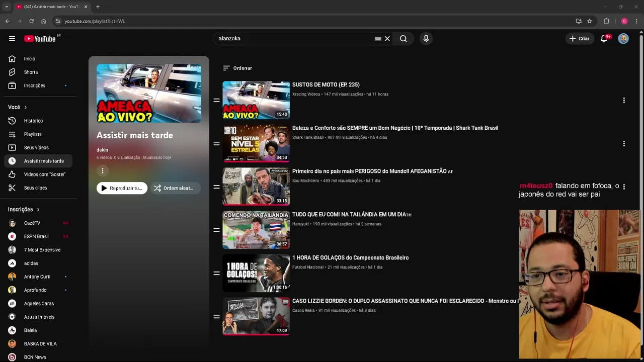Click the dakin playlist owner link
The image size is (644, 362).
102,150
